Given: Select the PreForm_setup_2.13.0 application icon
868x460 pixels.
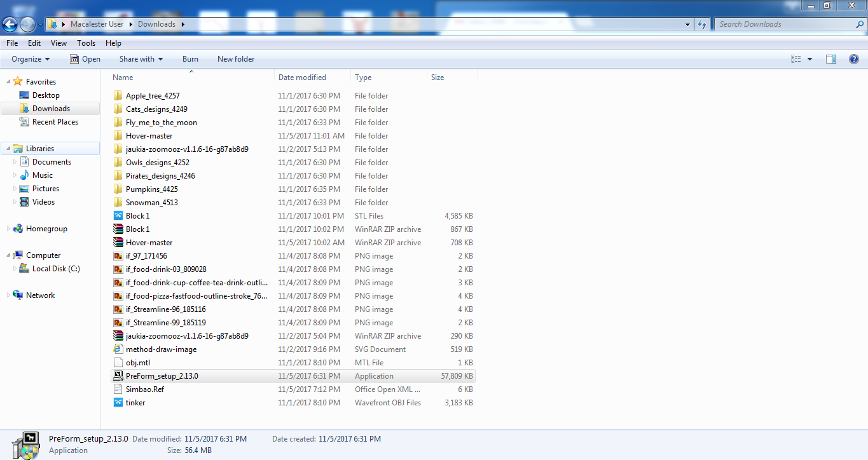Looking at the screenshot, I should click(118, 376).
